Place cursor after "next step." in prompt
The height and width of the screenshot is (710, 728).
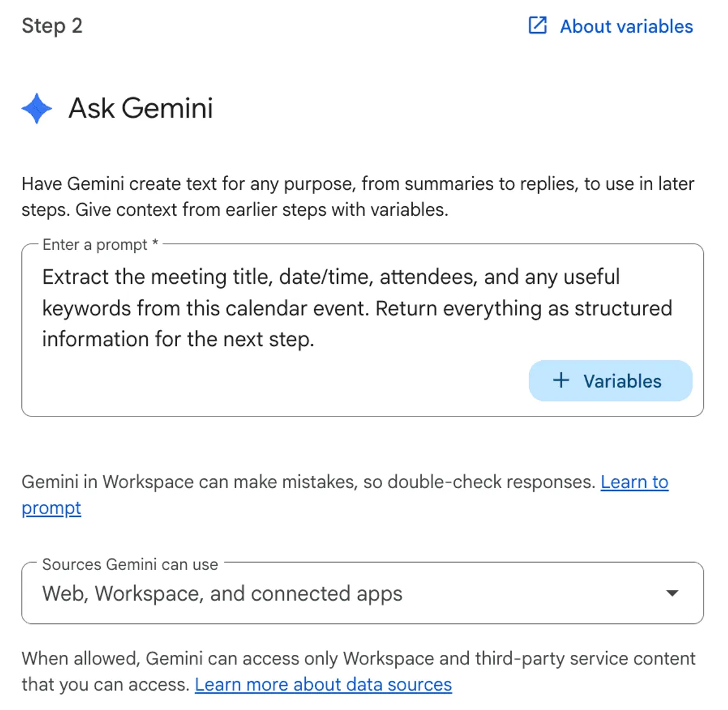tap(315, 340)
